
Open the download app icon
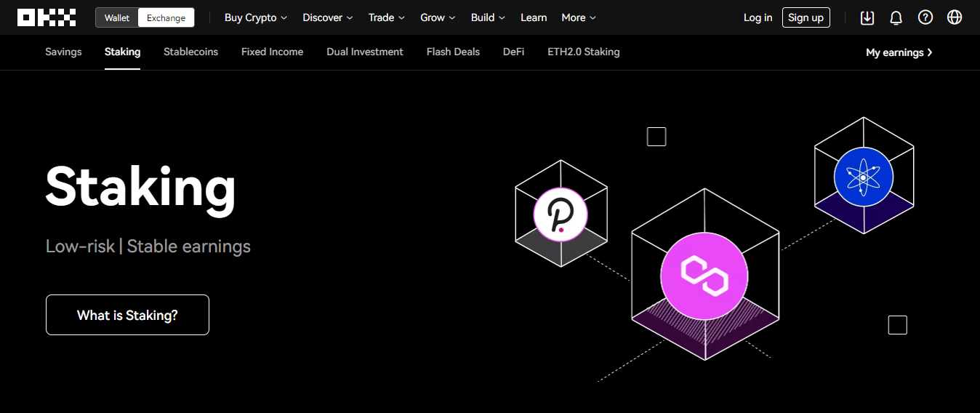click(x=867, y=17)
